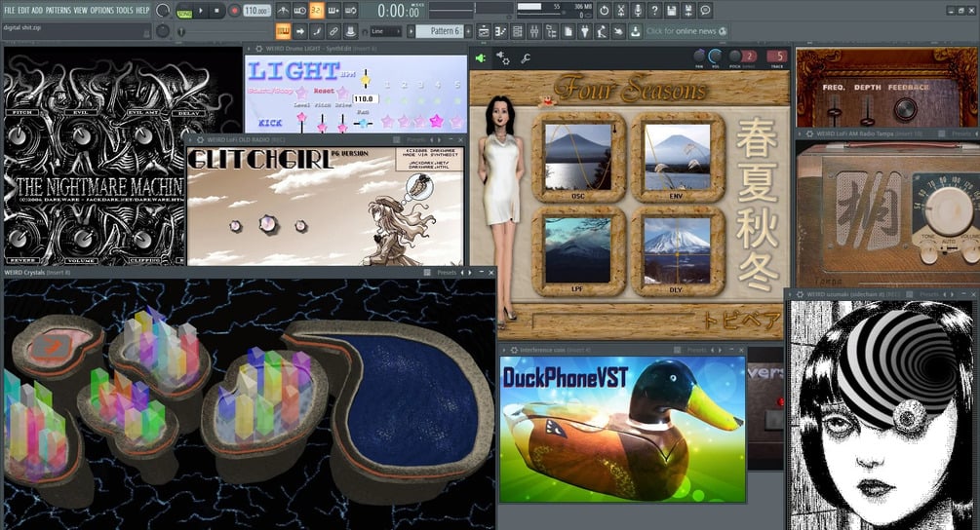Open Presets in WEIRD Crystals title bar
This screenshot has height=530, width=980.
coord(447,272)
